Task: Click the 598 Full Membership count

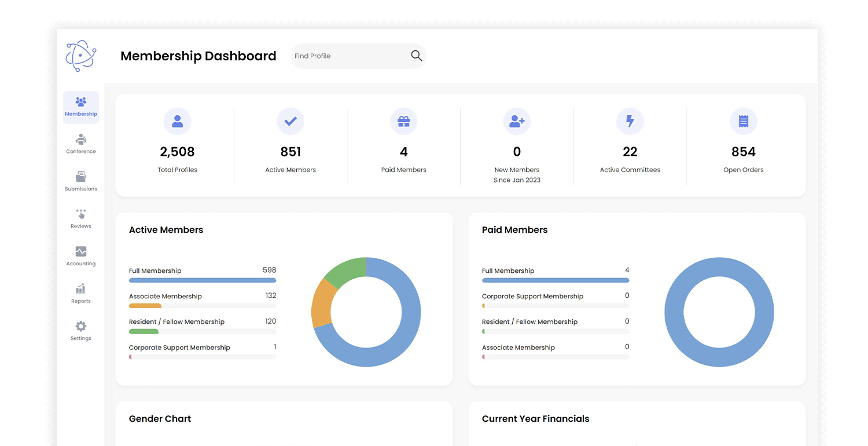Action: coord(269,270)
